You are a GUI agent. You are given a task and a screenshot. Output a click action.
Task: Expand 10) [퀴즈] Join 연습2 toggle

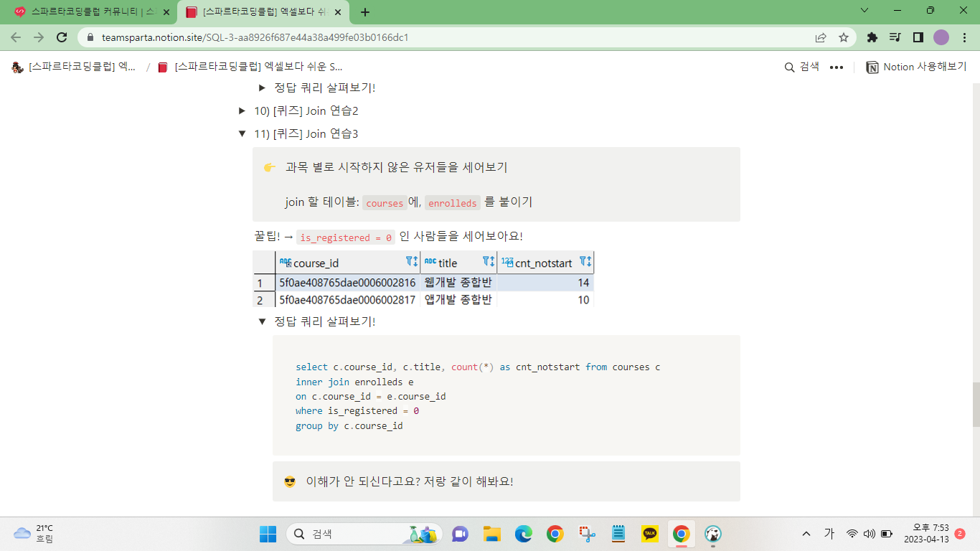point(242,110)
